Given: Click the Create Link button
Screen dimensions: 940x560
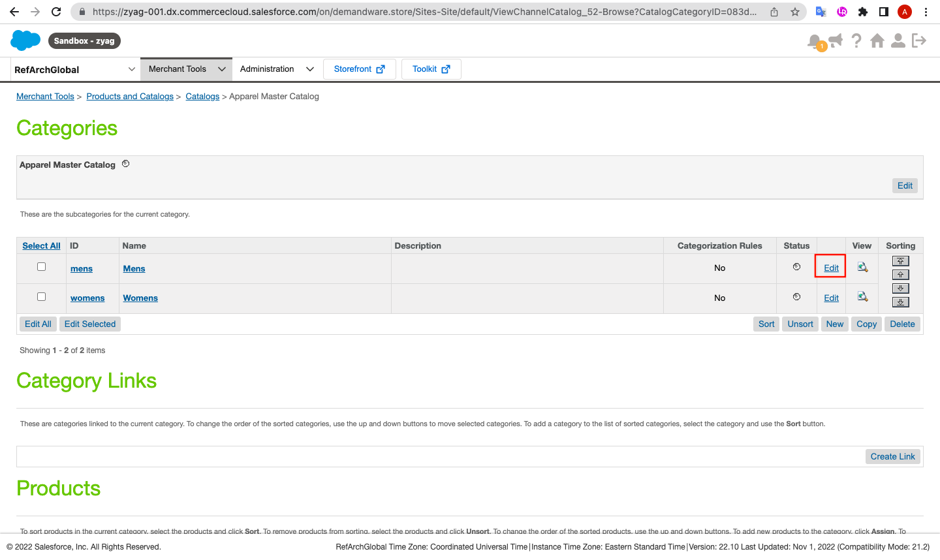Looking at the screenshot, I should click(x=892, y=457).
